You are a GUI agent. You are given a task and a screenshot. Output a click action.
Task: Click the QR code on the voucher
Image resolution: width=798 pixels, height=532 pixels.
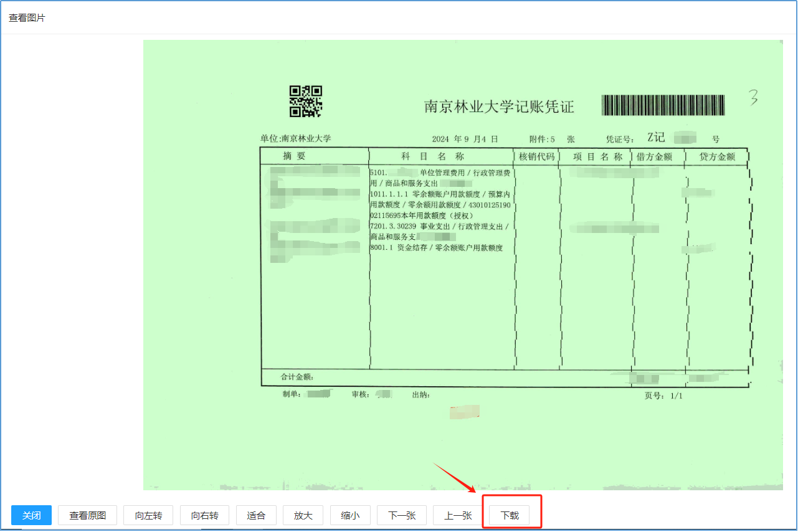click(x=305, y=102)
